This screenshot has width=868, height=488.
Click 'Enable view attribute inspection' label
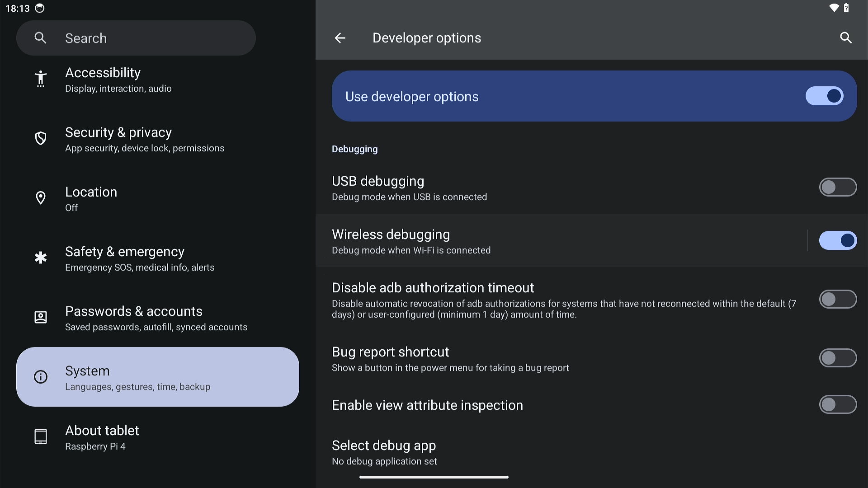click(427, 405)
